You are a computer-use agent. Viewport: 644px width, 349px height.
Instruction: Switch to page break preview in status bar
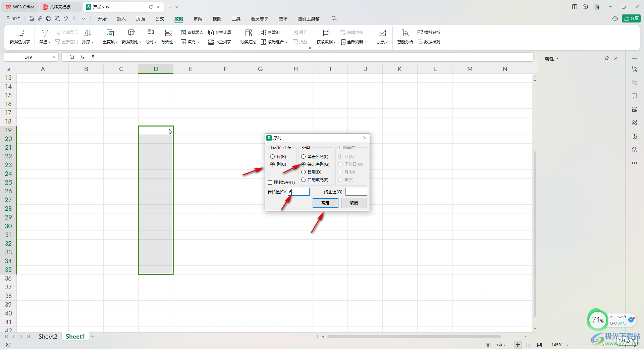[x=529, y=345]
